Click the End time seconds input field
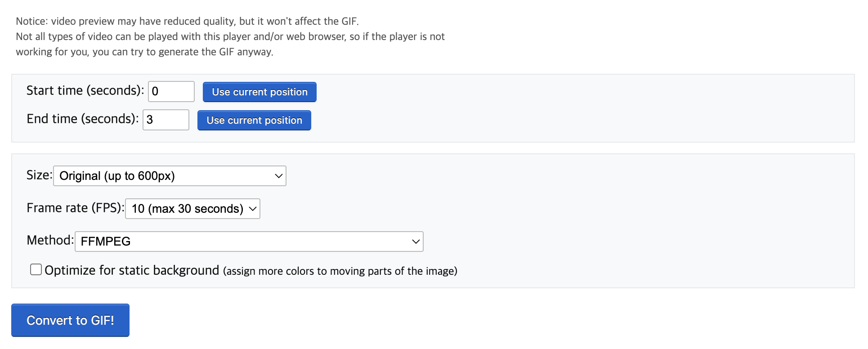868x349 pixels. (x=166, y=120)
